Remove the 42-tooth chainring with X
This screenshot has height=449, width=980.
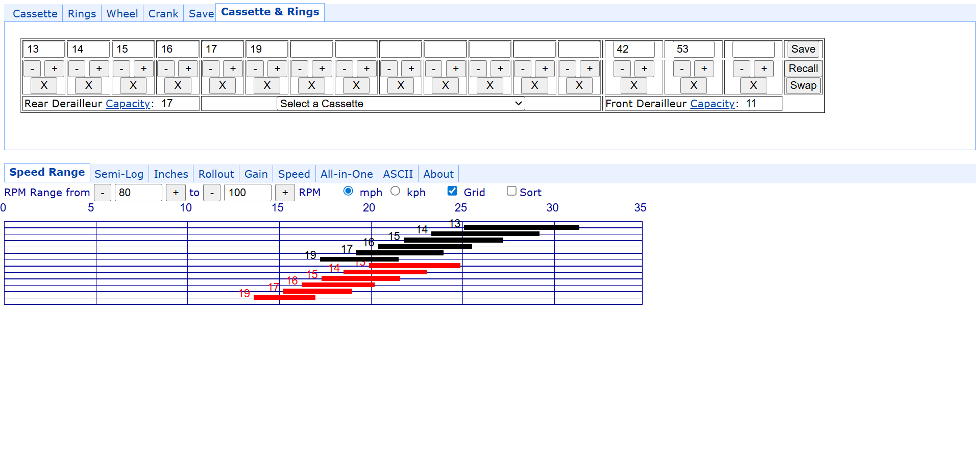click(x=633, y=85)
